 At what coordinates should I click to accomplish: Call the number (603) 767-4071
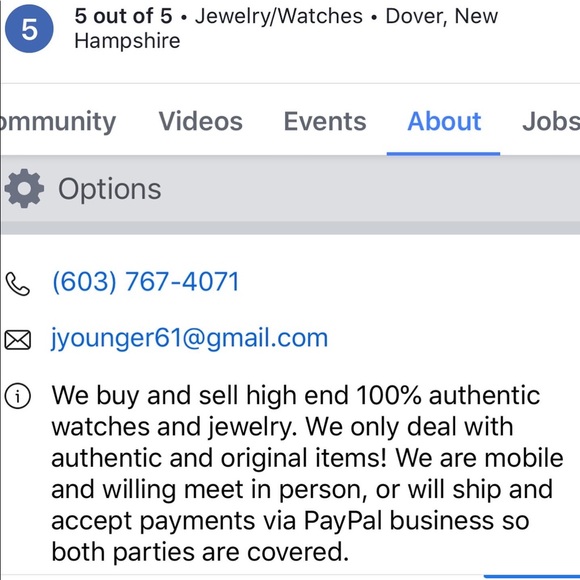(146, 282)
